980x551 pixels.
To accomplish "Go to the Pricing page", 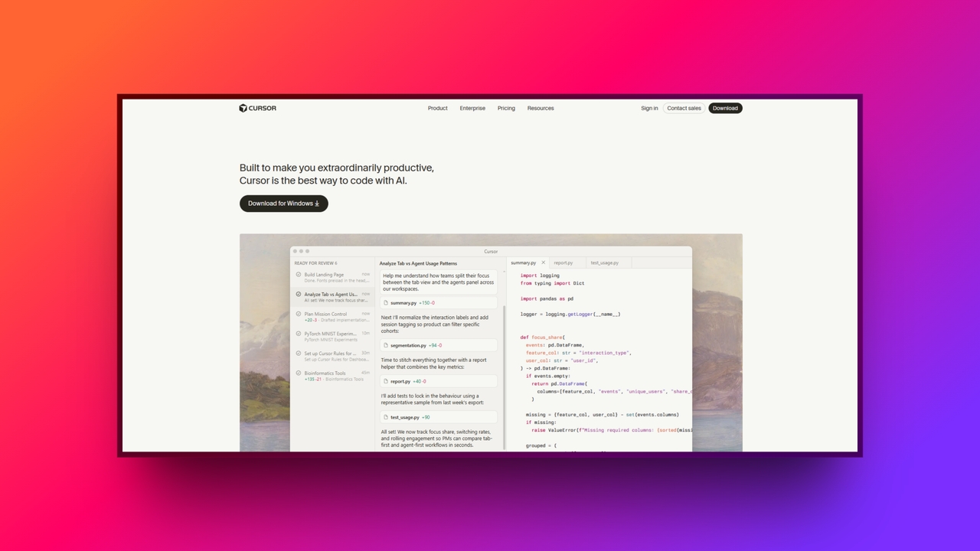I will 506,108.
